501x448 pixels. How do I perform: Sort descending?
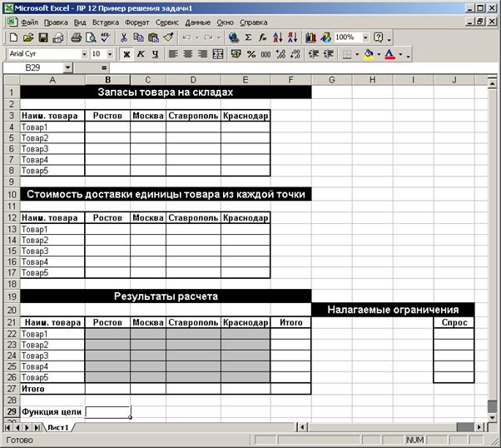tap(292, 37)
